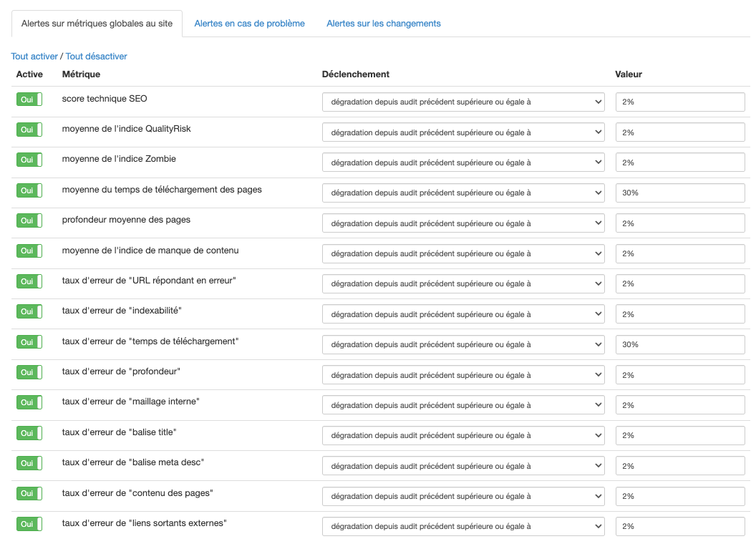Open the trigger dropdown for "score technique SEO"

click(x=462, y=102)
